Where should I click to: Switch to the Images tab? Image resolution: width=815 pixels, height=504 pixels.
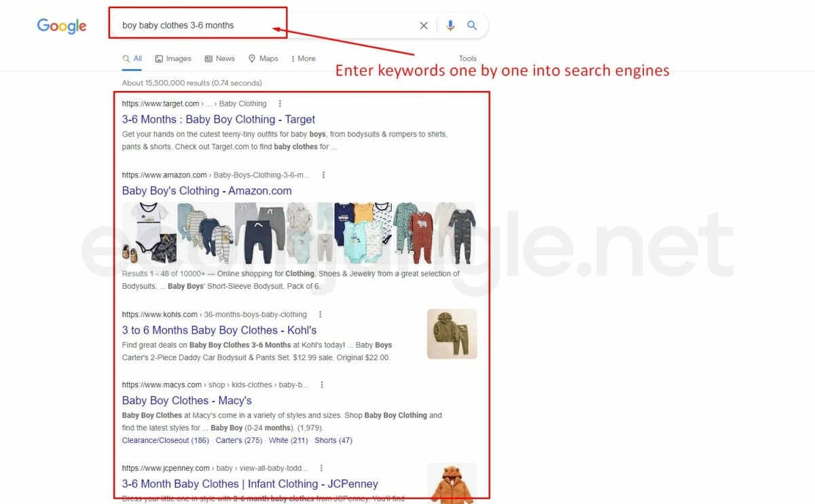tap(173, 58)
